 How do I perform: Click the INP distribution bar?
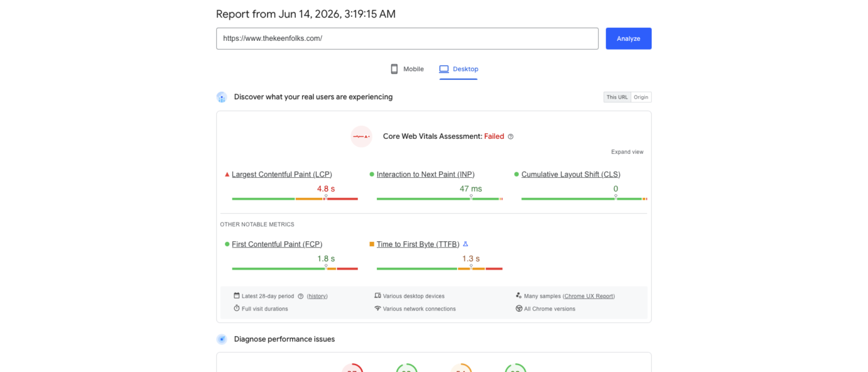(x=440, y=199)
